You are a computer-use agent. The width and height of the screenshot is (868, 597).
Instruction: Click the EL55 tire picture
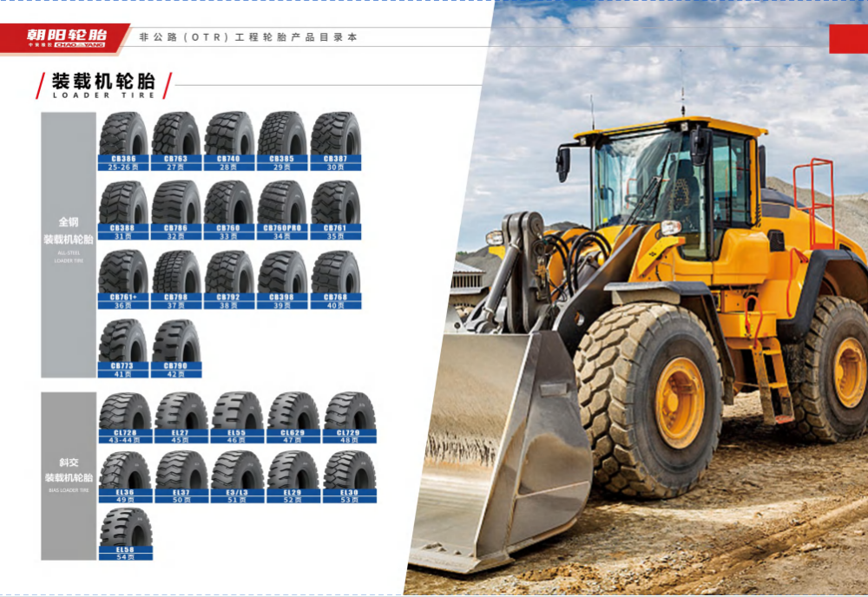pos(238,411)
